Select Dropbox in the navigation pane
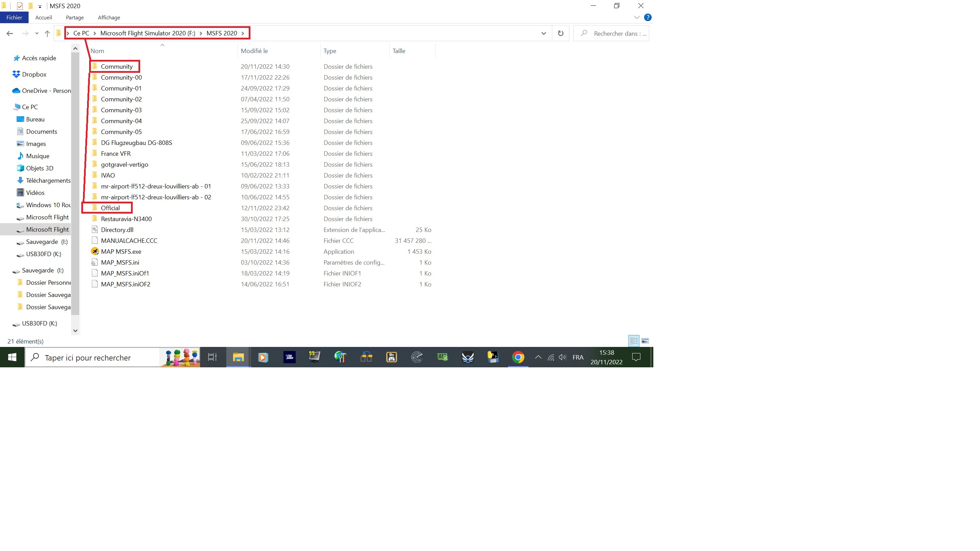Image resolution: width=980 pixels, height=551 pixels. tap(34, 74)
